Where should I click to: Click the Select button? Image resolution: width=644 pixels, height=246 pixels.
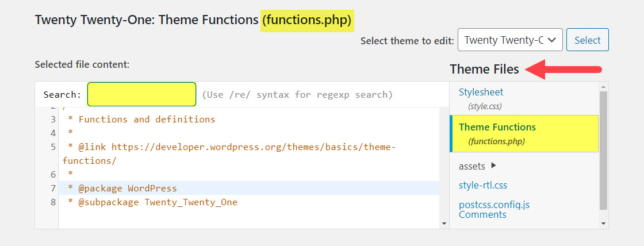[x=587, y=40]
